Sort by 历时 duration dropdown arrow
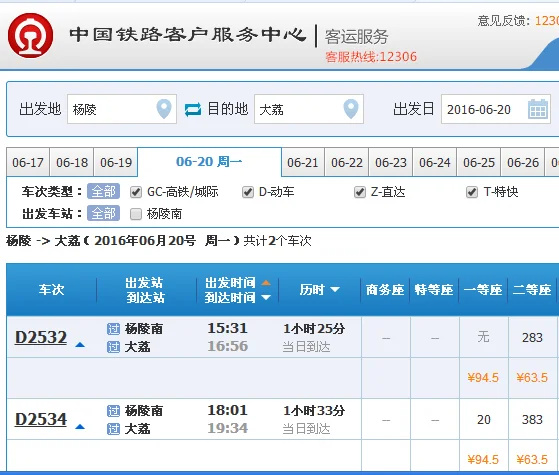The image size is (559, 475). click(335, 289)
